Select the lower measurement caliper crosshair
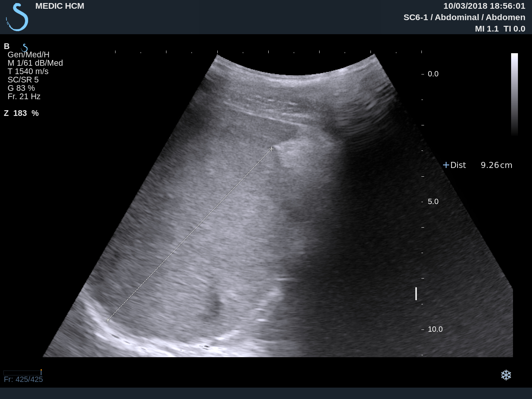532x399 pixels. (x=108, y=320)
